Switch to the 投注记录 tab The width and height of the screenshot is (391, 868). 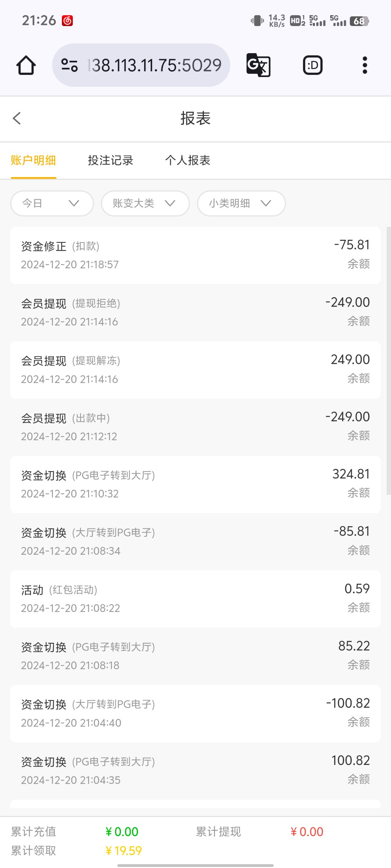pyautogui.click(x=110, y=160)
